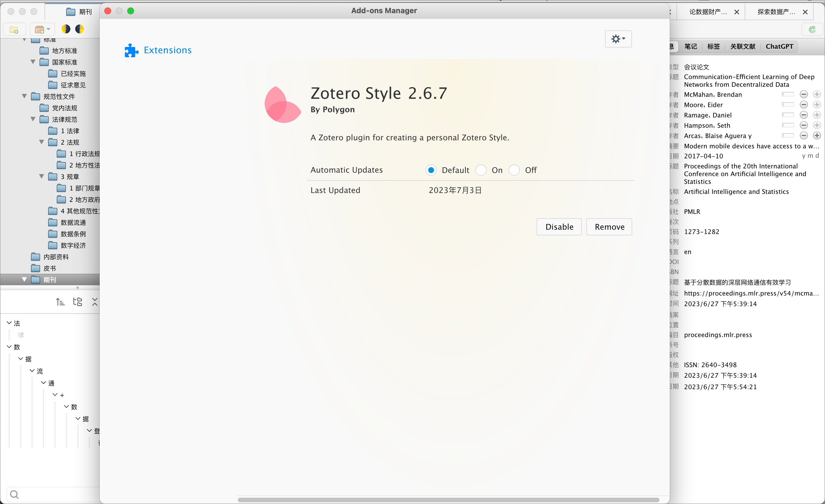The width and height of the screenshot is (825, 504).
Task: Click the magnifier icon in search field
Action: click(14, 494)
